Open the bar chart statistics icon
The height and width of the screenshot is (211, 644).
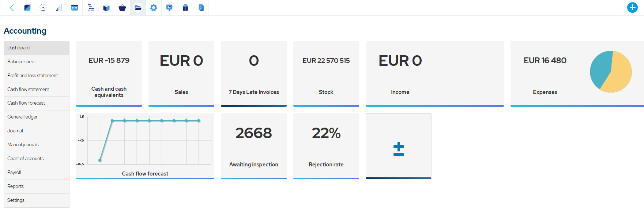pos(59,7)
